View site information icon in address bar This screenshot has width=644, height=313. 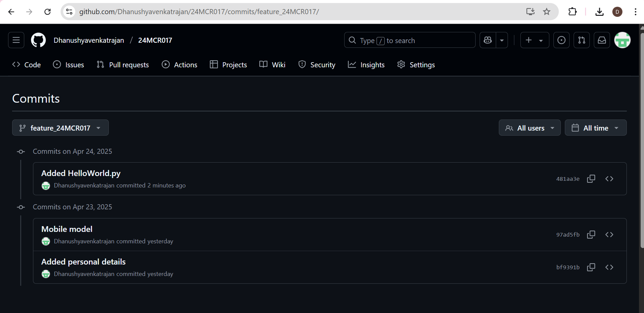tap(69, 12)
